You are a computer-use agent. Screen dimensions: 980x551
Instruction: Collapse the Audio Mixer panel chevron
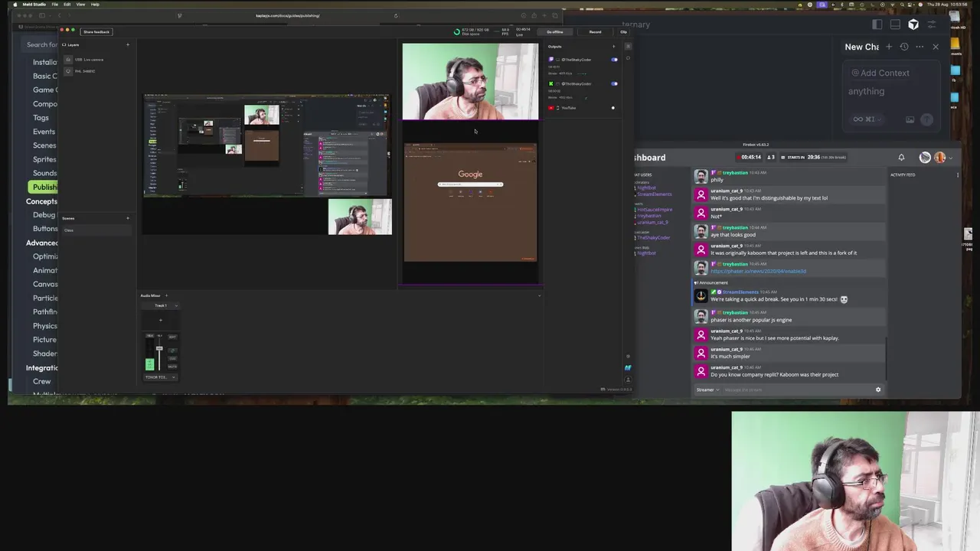(x=539, y=295)
